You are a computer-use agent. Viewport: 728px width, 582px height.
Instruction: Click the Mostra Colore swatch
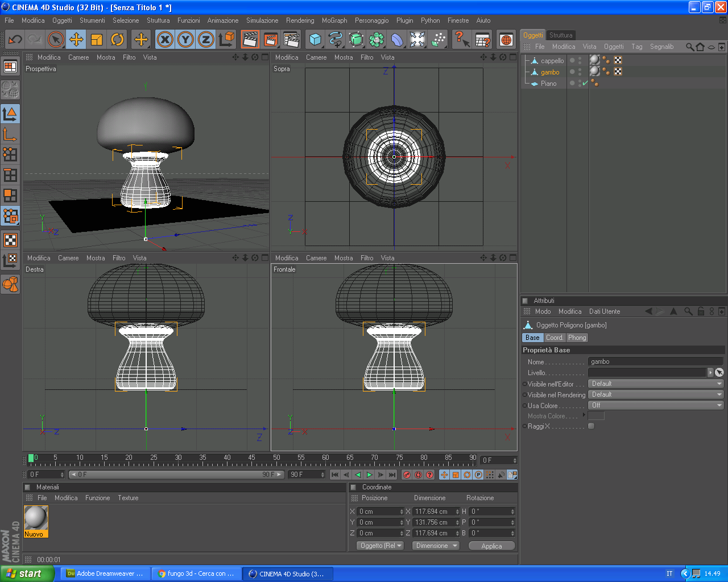pyautogui.click(x=596, y=415)
